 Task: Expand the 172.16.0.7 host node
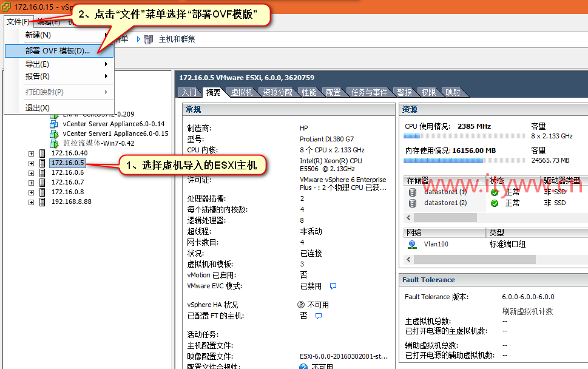[31, 183]
